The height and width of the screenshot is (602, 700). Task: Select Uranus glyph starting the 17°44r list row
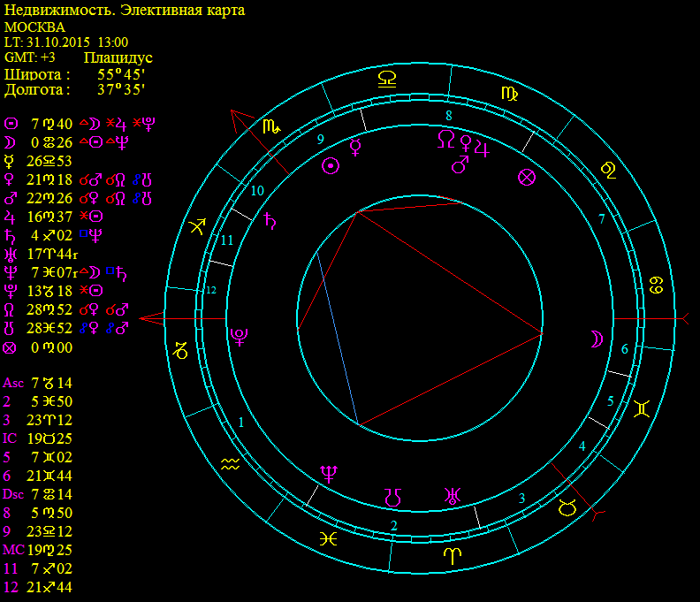tap(10, 254)
